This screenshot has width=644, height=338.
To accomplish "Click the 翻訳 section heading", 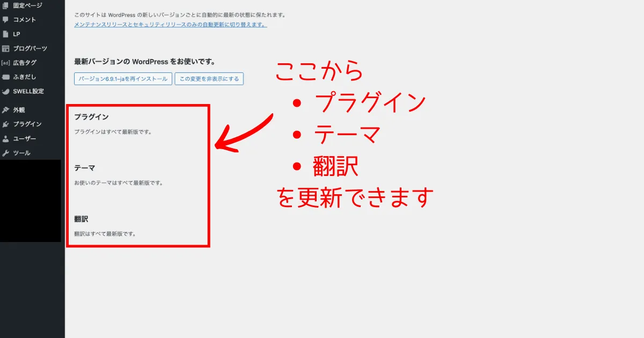I will point(81,219).
